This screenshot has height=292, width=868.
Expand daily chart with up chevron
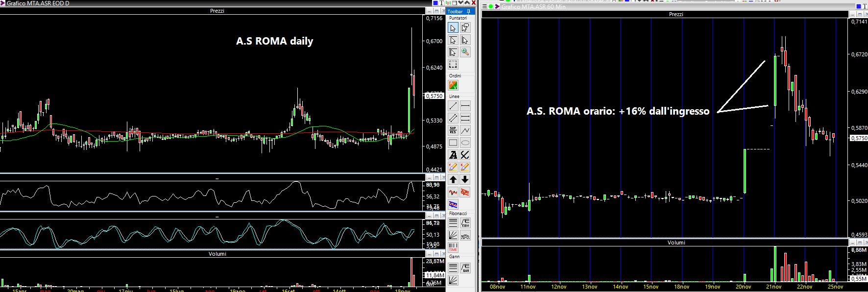pyautogui.click(x=467, y=2)
